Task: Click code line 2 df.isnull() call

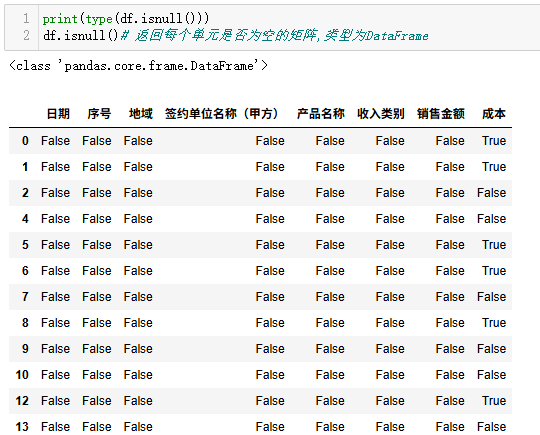Action: tap(81, 35)
